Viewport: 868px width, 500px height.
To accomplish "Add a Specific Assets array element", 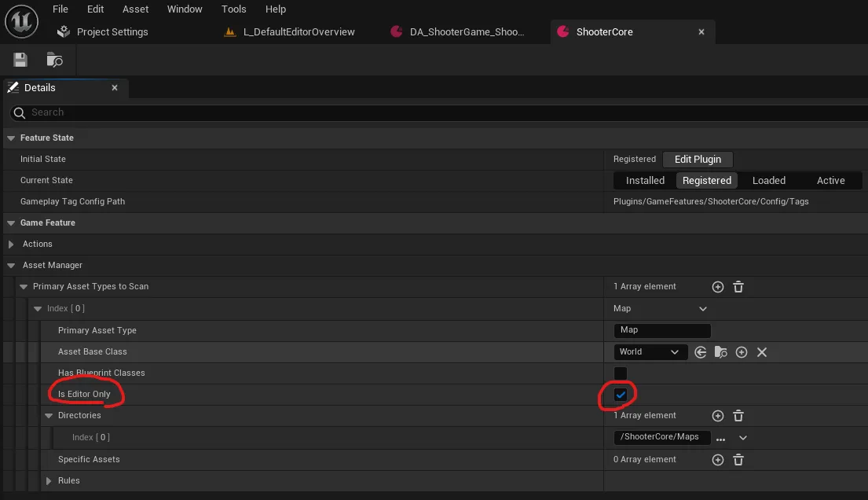I will click(718, 460).
